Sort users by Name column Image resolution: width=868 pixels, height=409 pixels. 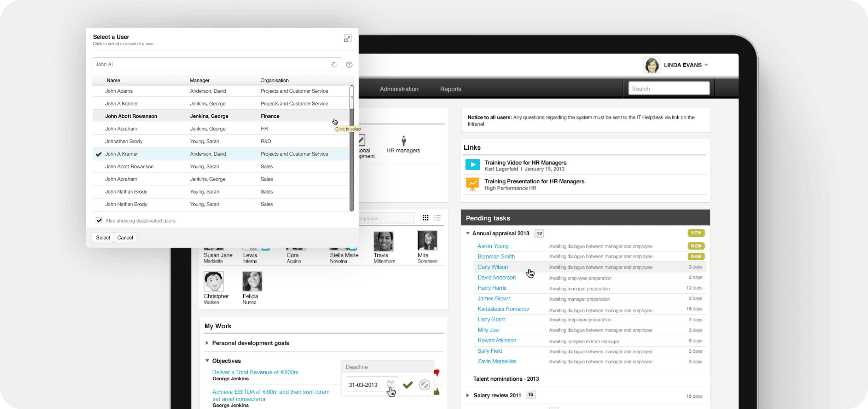coord(113,80)
